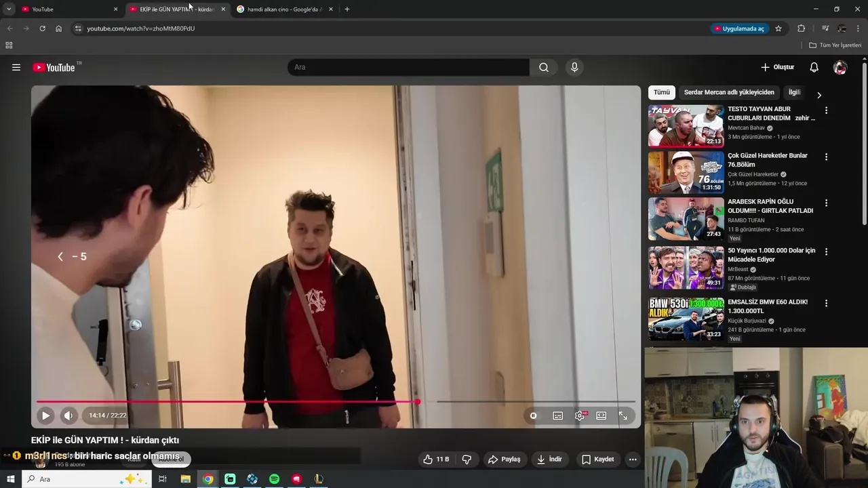868x488 pixels.
Task: Go back with the browser back arrow
Action: (9, 28)
